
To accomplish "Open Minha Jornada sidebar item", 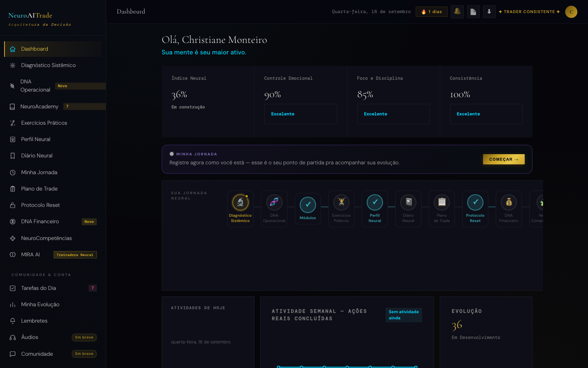I will click(x=53, y=172).
